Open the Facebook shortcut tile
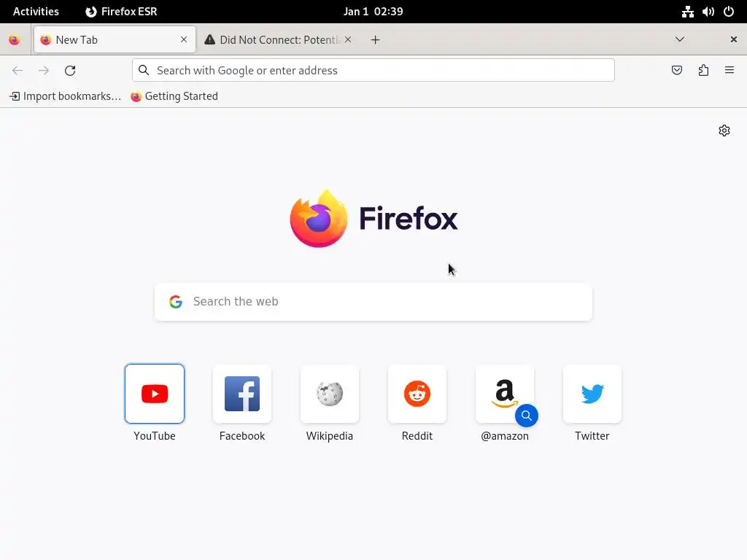Viewport: 747px width, 560px height. pyautogui.click(x=242, y=394)
